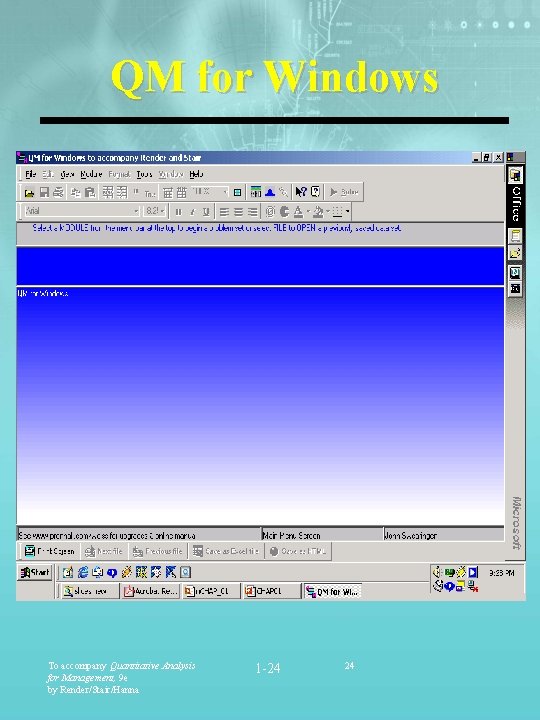
Task: Click the Print Screen button
Action: tap(50, 551)
